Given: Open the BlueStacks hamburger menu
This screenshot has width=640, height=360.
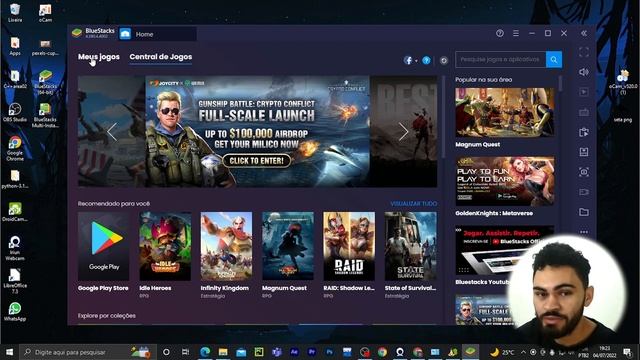Looking at the screenshot, I should pos(516,33).
